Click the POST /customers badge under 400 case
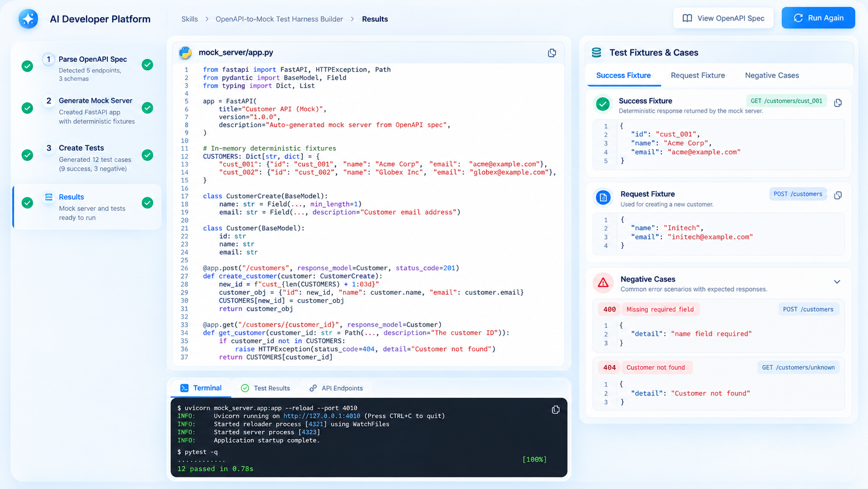This screenshot has height=489, width=868. point(808,309)
